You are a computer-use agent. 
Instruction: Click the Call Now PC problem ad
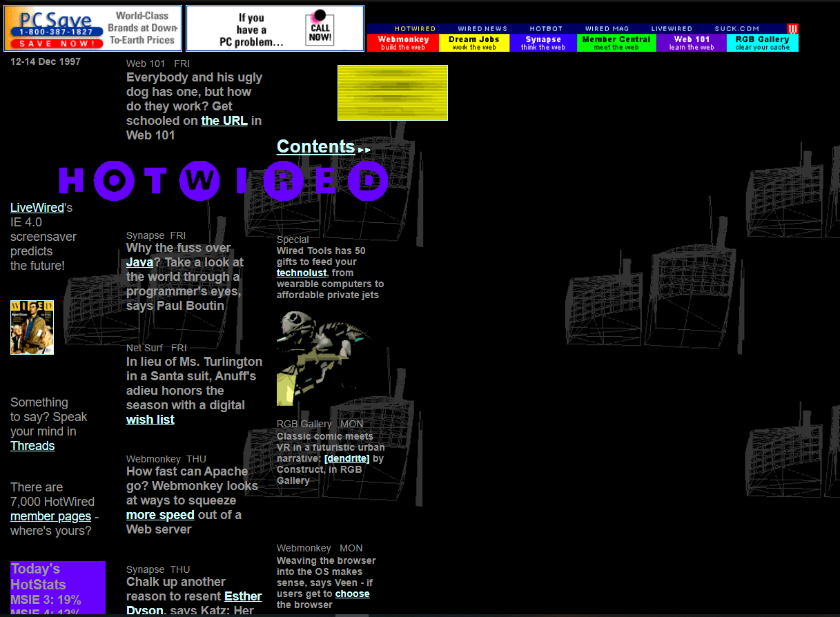275,28
